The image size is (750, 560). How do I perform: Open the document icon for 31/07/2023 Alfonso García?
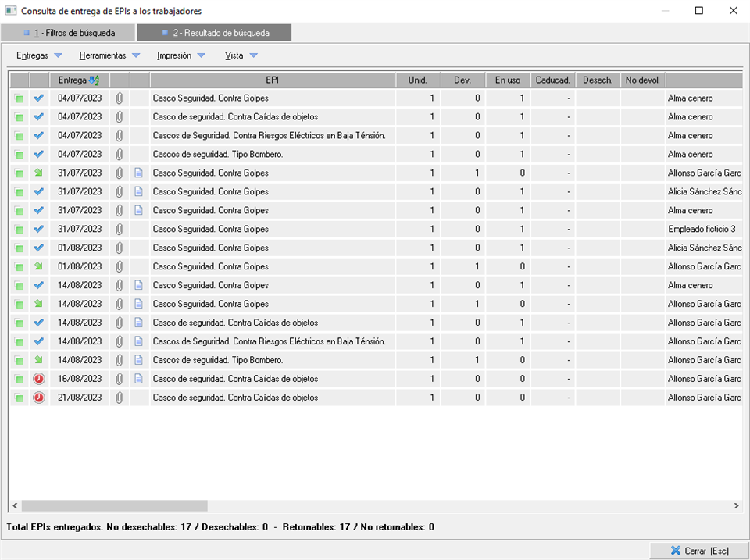pyautogui.click(x=139, y=173)
